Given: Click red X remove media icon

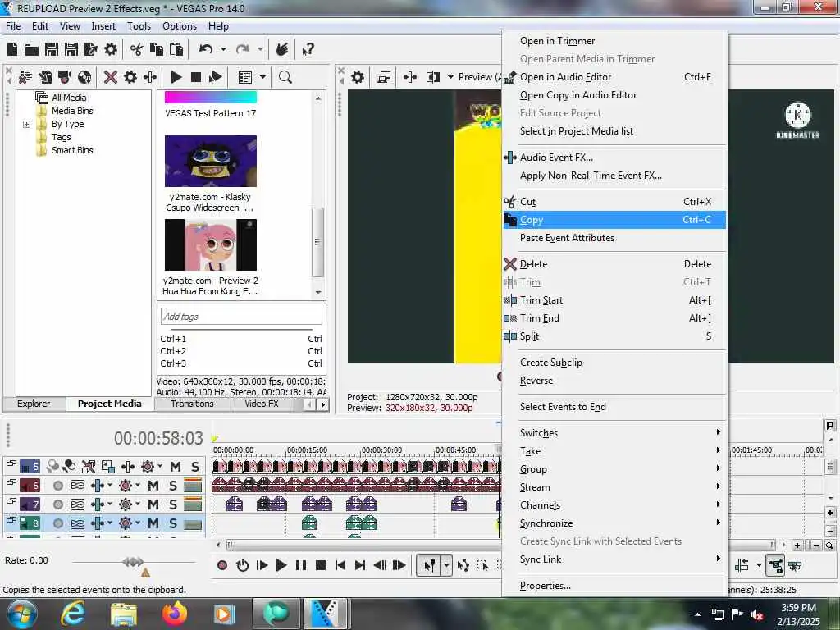Looking at the screenshot, I should click(x=111, y=77).
